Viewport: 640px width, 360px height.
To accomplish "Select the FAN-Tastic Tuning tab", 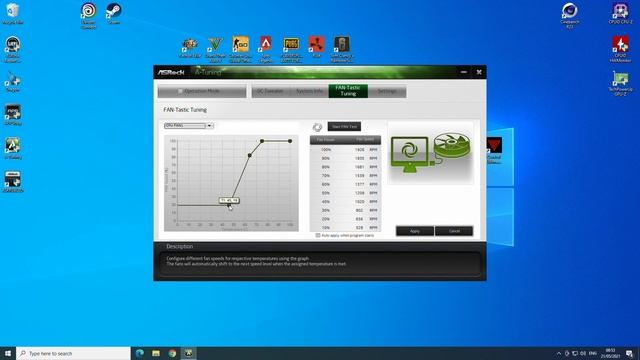I will (348, 91).
